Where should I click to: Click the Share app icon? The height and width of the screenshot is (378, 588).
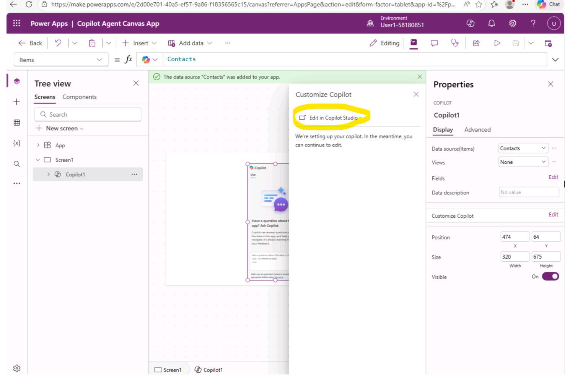point(476,43)
